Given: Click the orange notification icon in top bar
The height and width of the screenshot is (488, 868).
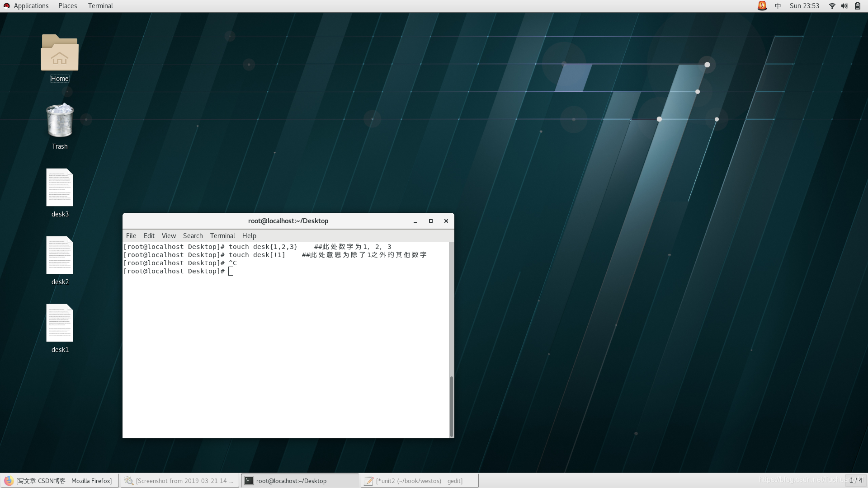Looking at the screenshot, I should pos(762,6).
